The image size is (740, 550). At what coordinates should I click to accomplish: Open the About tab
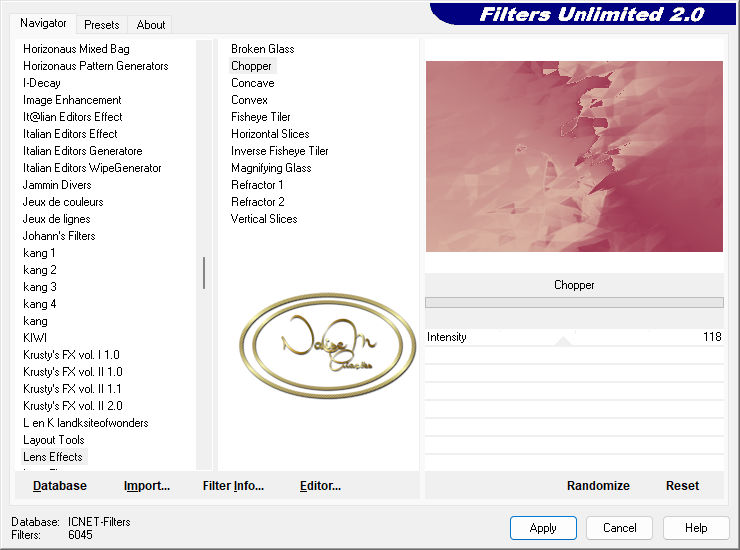pos(151,25)
